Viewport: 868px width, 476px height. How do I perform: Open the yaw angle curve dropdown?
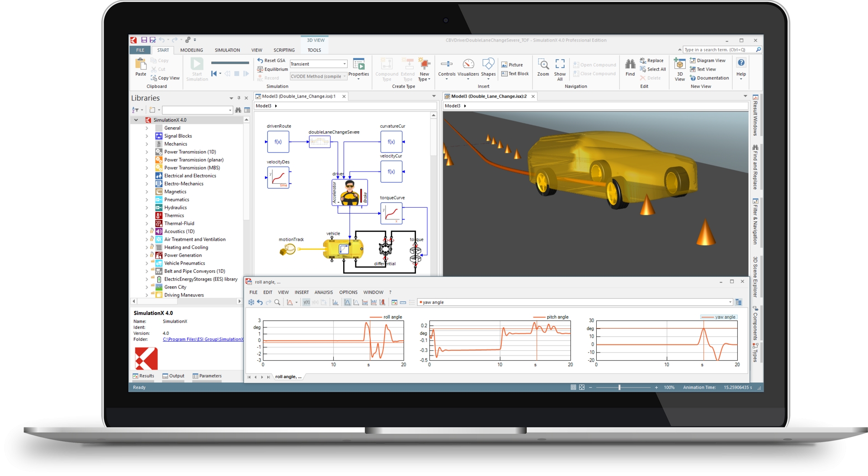[730, 302]
